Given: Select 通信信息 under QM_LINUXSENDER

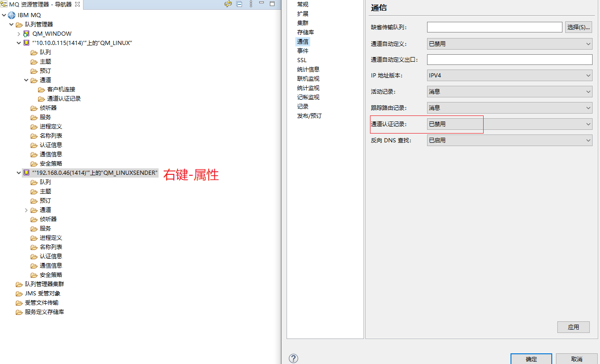Looking at the screenshot, I should [x=51, y=265].
